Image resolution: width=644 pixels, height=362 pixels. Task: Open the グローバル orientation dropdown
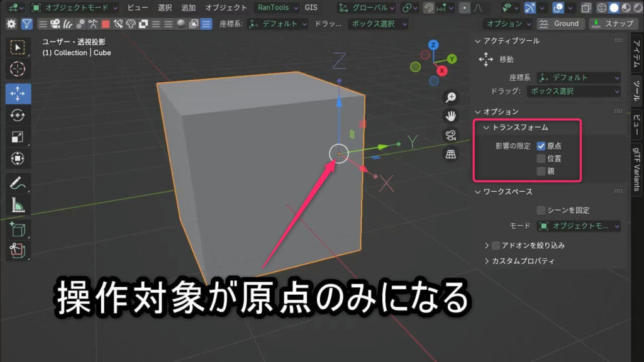point(367,8)
